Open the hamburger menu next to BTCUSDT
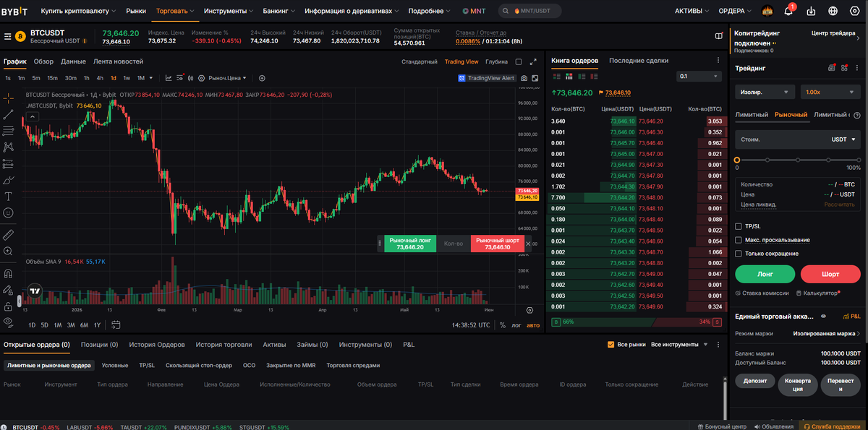Image resolution: width=868 pixels, height=430 pixels. click(x=7, y=35)
